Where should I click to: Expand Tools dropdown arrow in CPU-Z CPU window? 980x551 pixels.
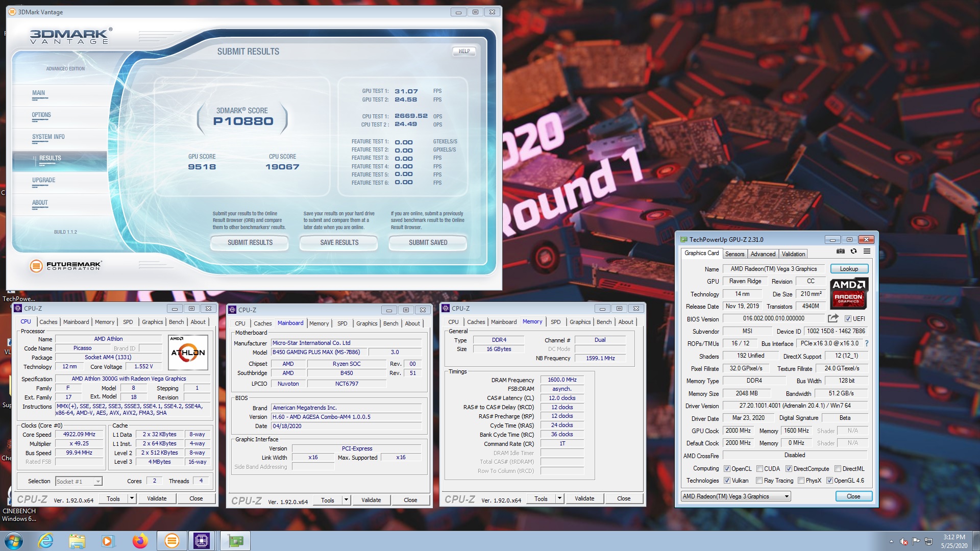tap(132, 498)
